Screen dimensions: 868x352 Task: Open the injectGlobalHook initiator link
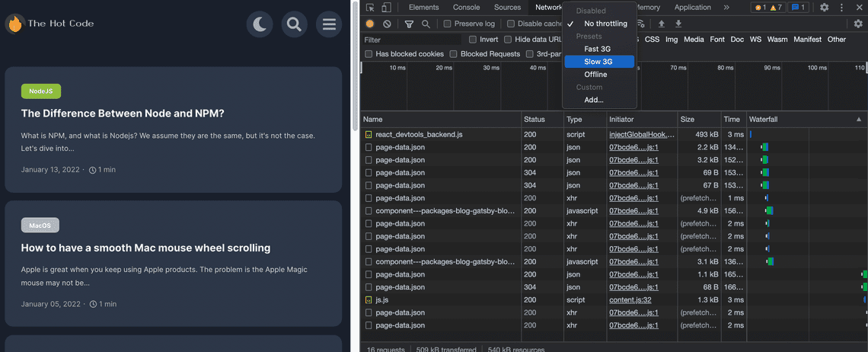point(642,135)
